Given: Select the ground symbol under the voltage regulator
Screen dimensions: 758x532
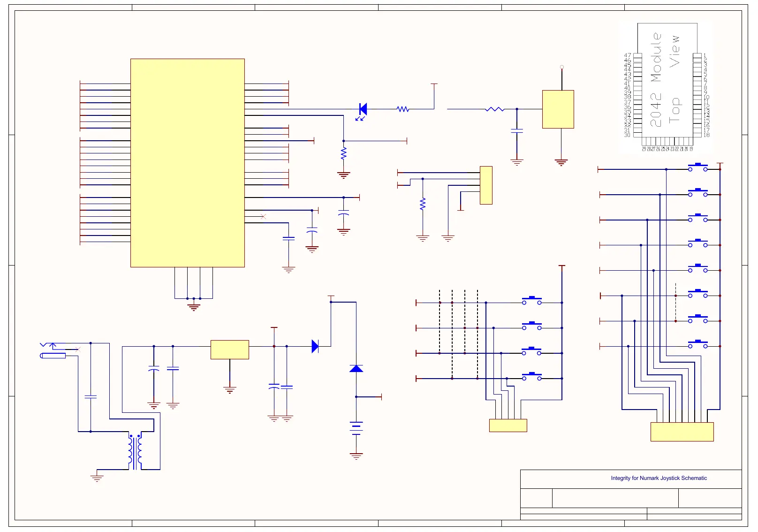Looking at the screenshot, I should 230,390.
